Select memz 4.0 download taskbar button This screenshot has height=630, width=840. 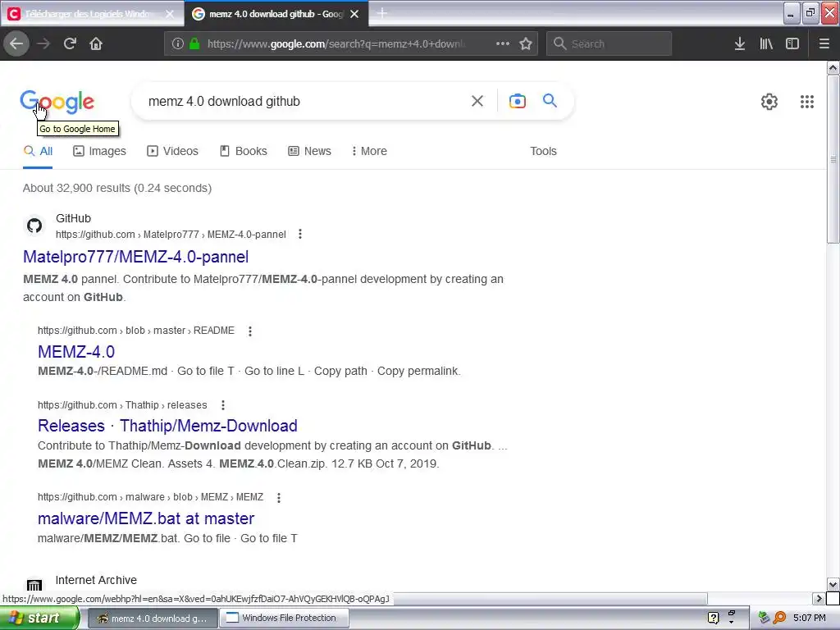coord(152,619)
